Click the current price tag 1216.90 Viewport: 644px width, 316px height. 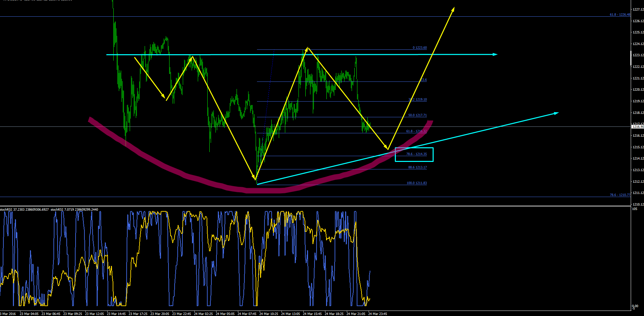[638, 126]
